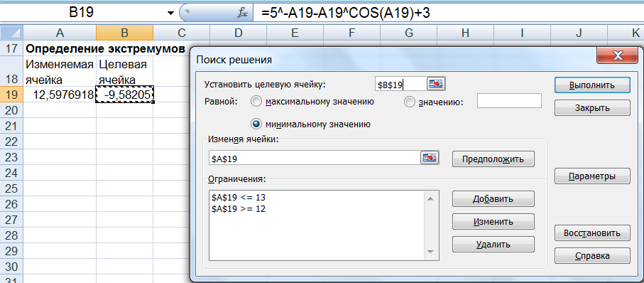The height and width of the screenshot is (283, 644).
Task: Click the Name Box showing B19
Action: tap(82, 13)
